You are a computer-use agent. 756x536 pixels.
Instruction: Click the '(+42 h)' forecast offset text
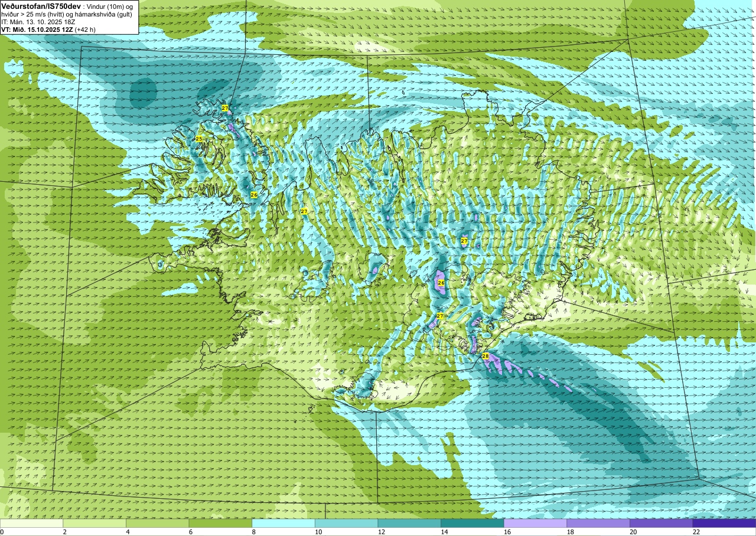[x=86, y=30]
